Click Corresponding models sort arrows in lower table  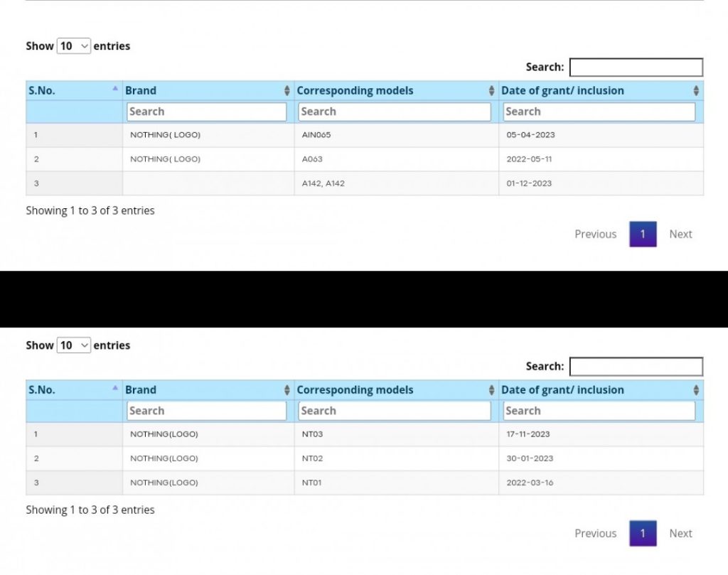point(491,390)
